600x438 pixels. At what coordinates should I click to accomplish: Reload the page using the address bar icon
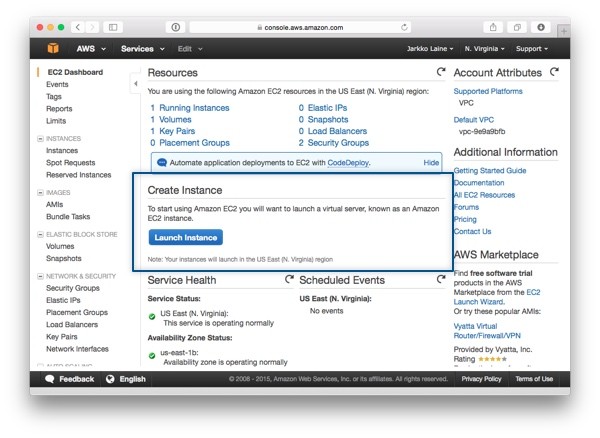click(404, 27)
